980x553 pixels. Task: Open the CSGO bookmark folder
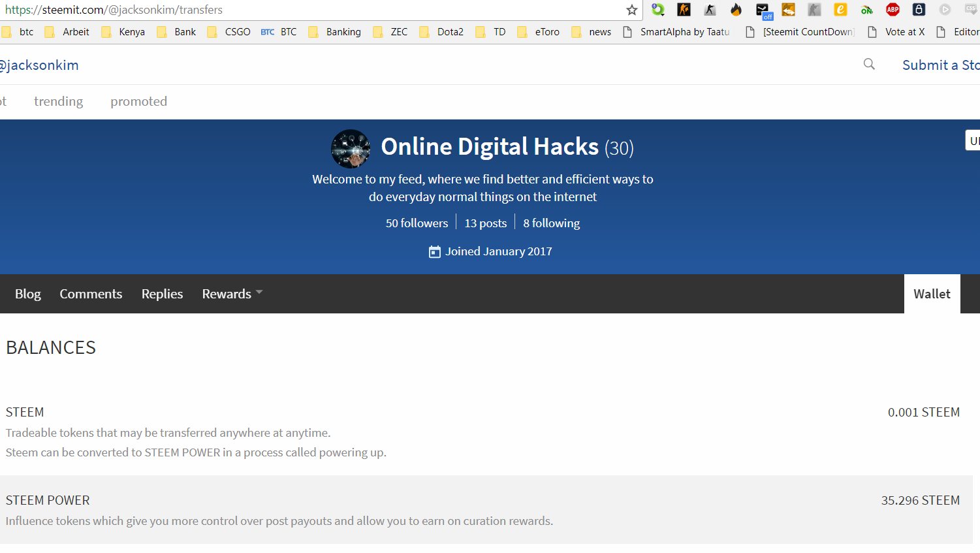(229, 32)
